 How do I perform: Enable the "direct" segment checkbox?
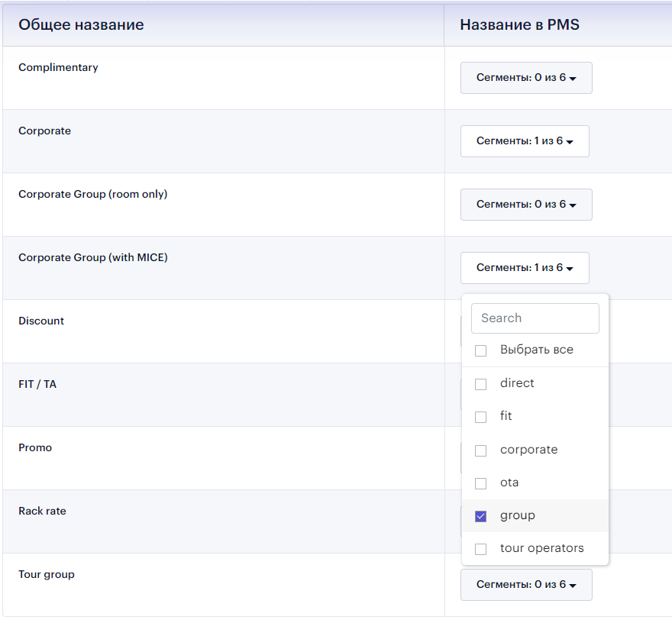coord(480,384)
